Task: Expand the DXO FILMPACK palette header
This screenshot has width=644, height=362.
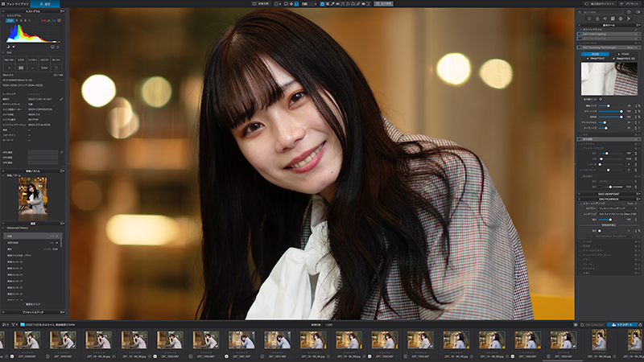Action: click(609, 199)
